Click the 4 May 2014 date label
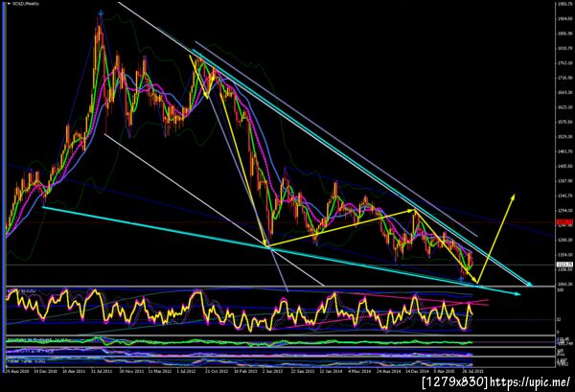Image resolution: width=575 pixels, height=392 pixels. tap(359, 371)
